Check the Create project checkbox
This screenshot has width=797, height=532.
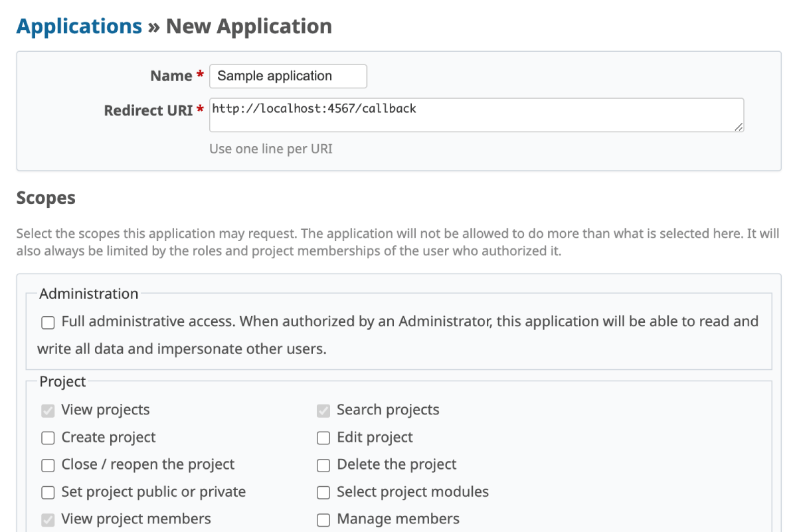tap(48, 438)
